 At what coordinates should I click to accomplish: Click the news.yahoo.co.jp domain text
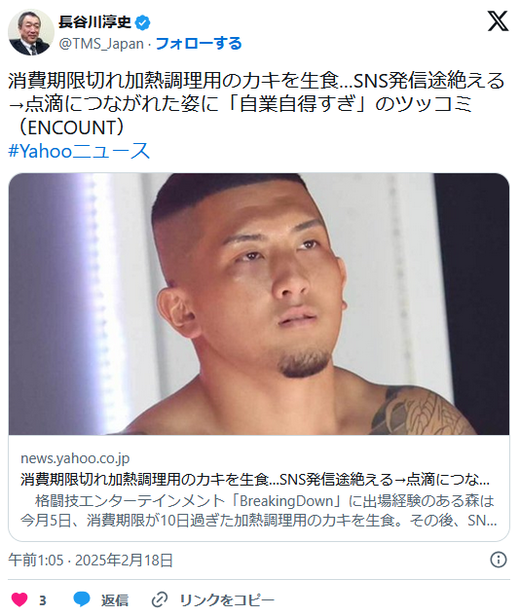[75, 458]
